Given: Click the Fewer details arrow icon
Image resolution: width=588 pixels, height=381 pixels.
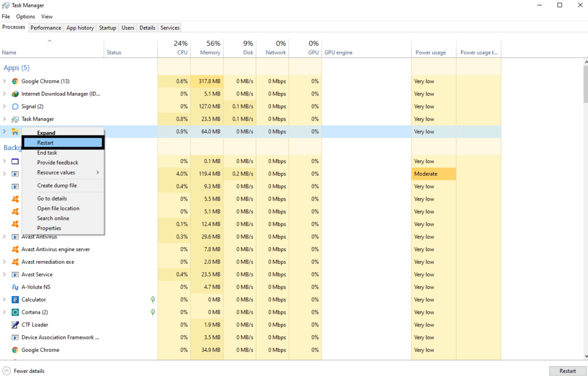Looking at the screenshot, I should pos(6,371).
